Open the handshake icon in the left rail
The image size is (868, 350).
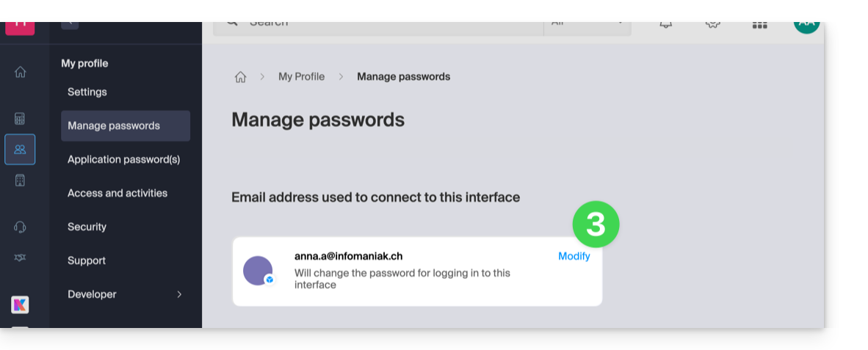coord(20,258)
